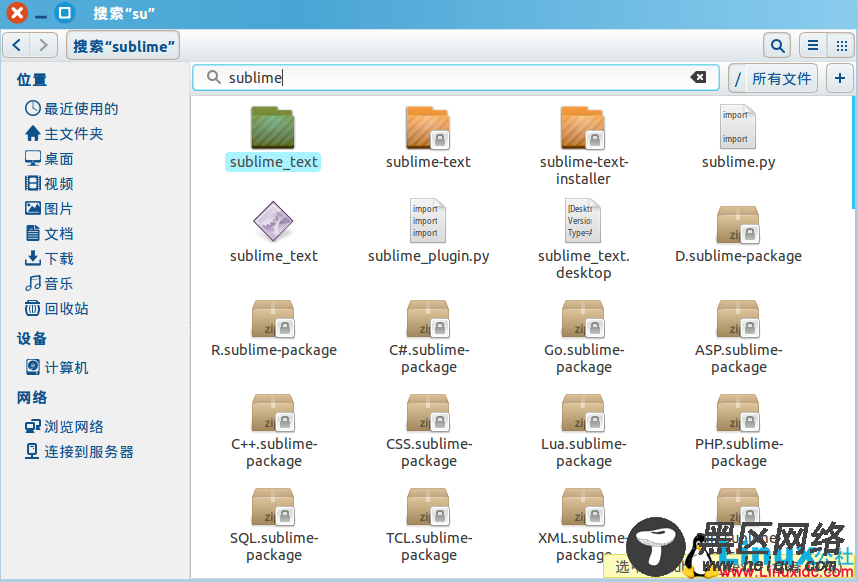Select the R.sublime-package archive icon

[273, 318]
